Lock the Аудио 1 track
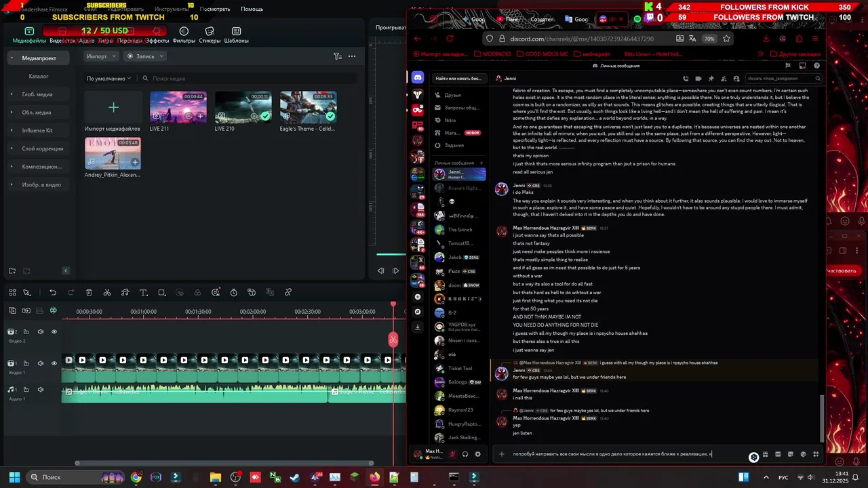868x488 pixels. coord(26,390)
